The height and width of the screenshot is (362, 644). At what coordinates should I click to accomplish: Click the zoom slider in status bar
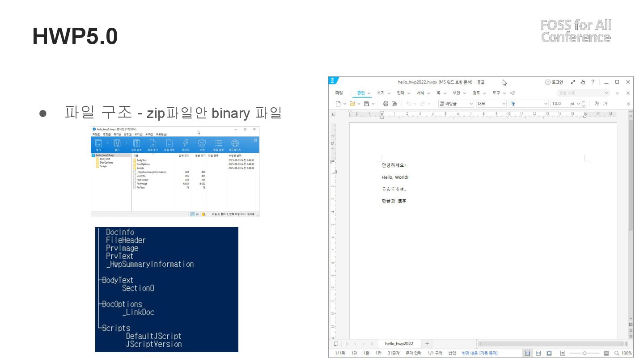pos(585,353)
